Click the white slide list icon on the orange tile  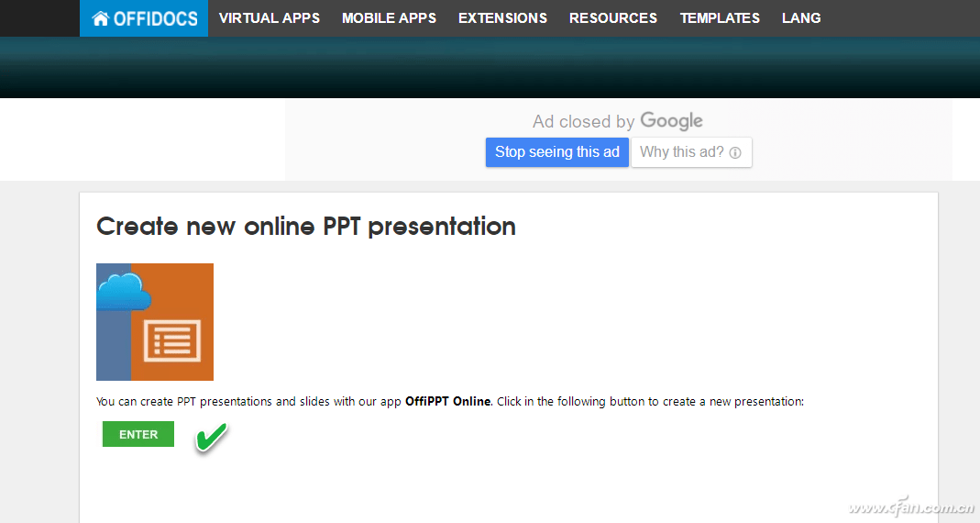click(x=172, y=341)
